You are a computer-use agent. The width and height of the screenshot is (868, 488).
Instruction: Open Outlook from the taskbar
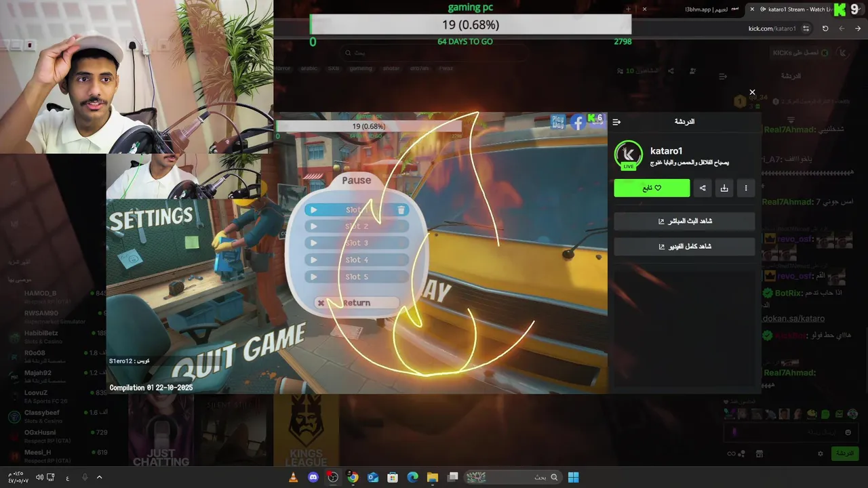[x=372, y=477]
